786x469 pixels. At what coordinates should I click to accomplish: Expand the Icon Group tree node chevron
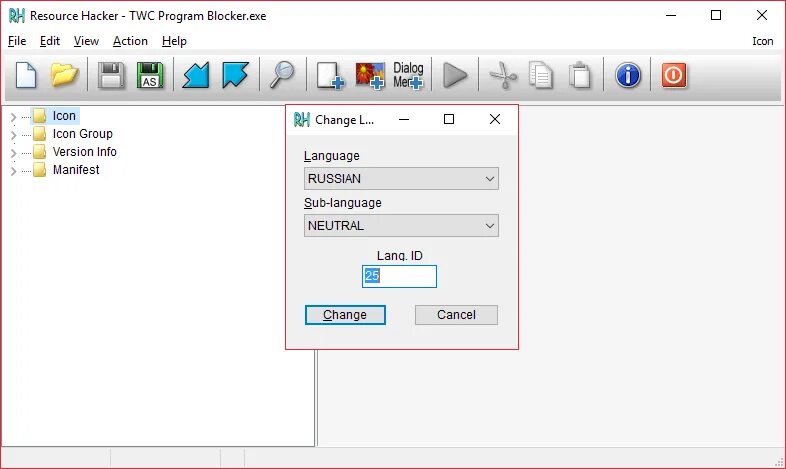tap(14, 135)
